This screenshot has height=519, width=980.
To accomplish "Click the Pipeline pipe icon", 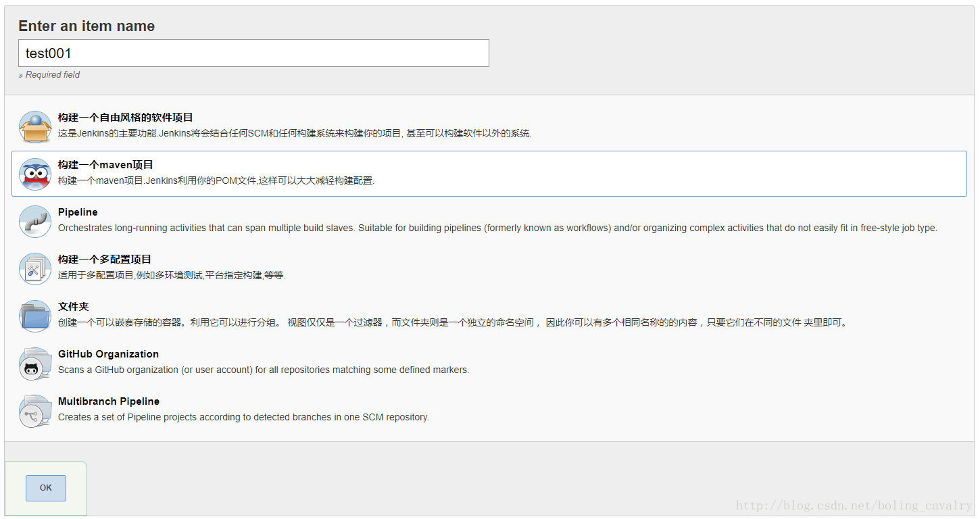I will click(35, 222).
